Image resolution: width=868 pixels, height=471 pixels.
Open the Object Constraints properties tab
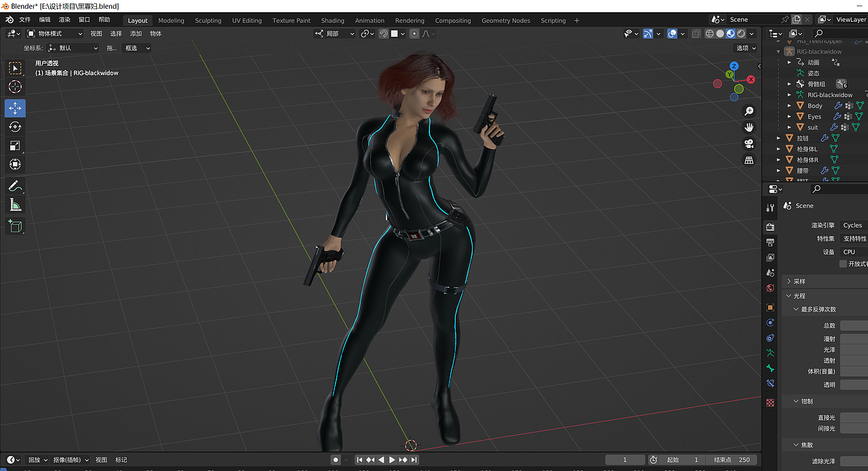[770, 338]
